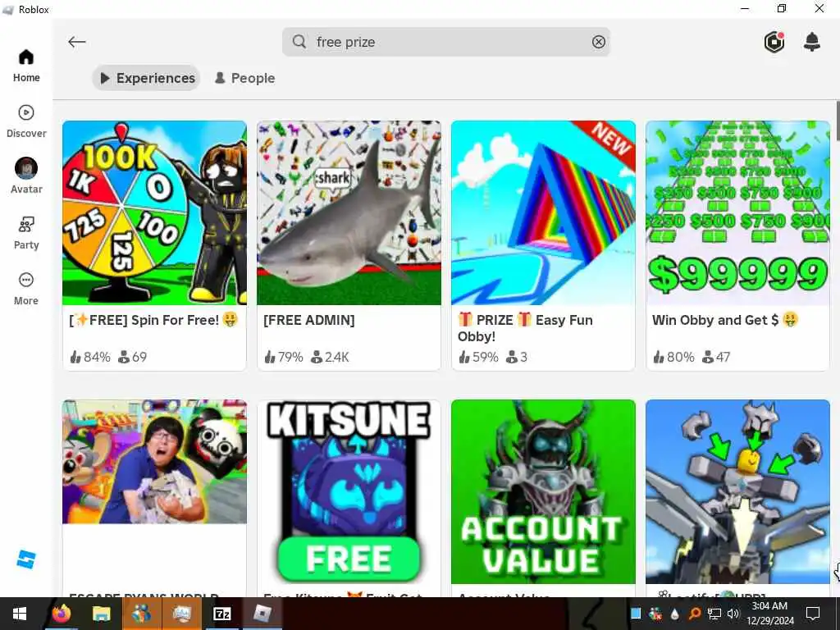Screen dimensions: 840x630
Task: Click the 84% rating text
Action: click(x=97, y=358)
